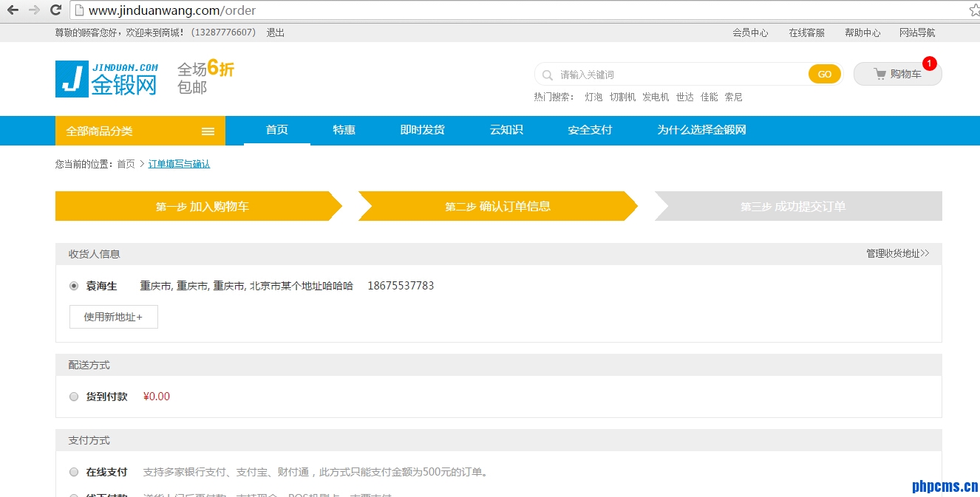Open 管理收货地址>> link
This screenshot has width=980, height=497.
coord(898,253)
